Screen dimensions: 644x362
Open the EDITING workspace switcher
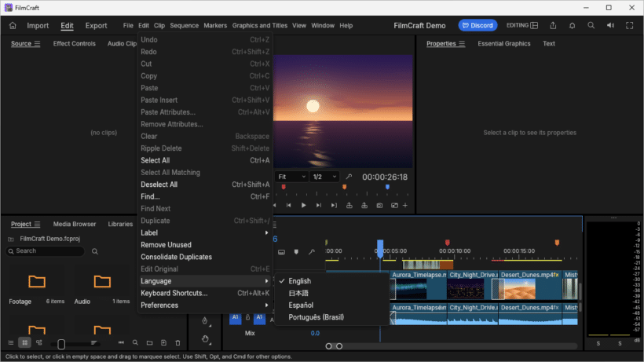pos(522,25)
